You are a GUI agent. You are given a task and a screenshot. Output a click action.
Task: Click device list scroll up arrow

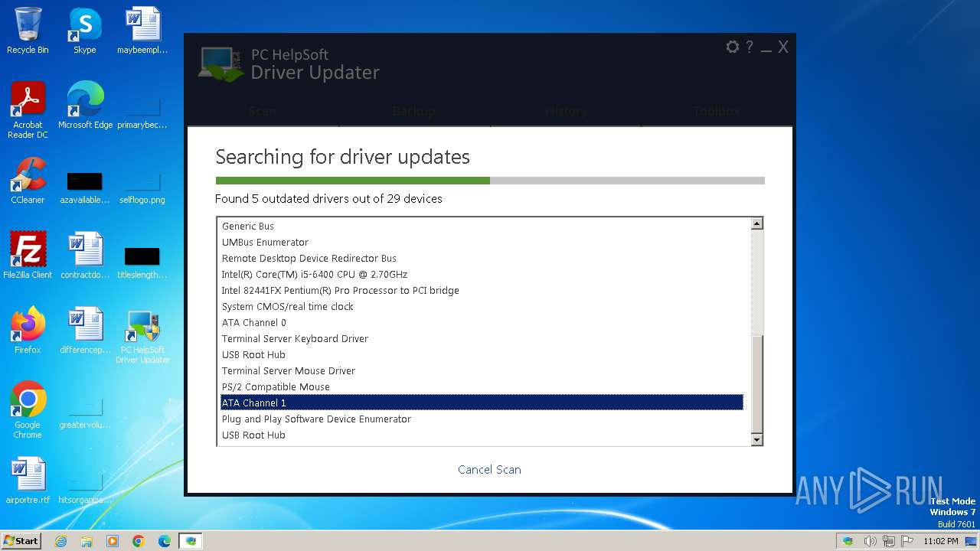[x=756, y=223]
